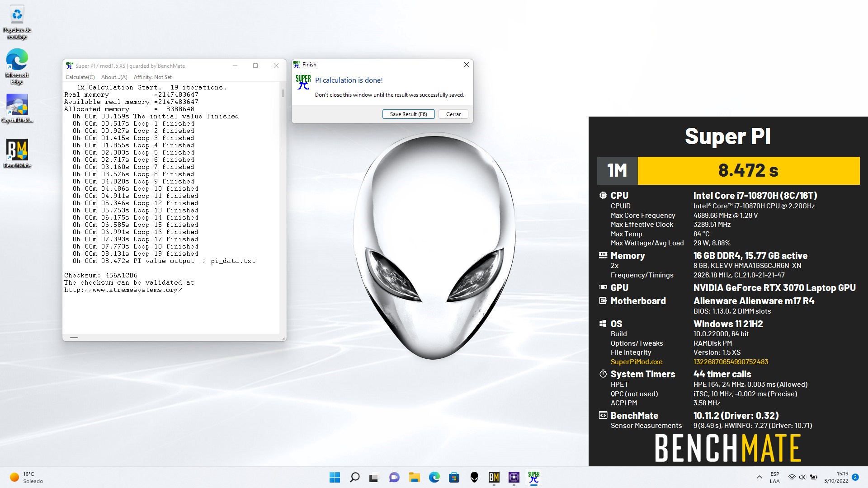Open the notification count badge
This screenshot has height=488, width=868.
pyautogui.click(x=855, y=477)
